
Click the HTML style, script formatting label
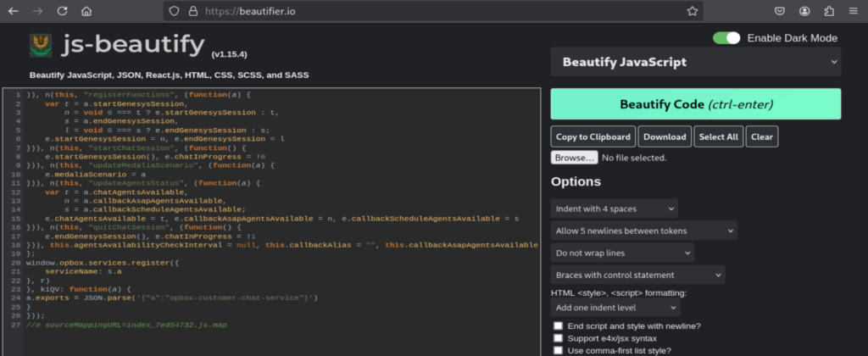619,293
